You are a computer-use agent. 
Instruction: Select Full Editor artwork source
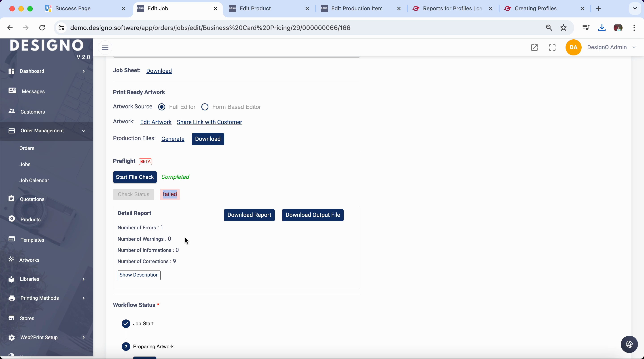[162, 107]
